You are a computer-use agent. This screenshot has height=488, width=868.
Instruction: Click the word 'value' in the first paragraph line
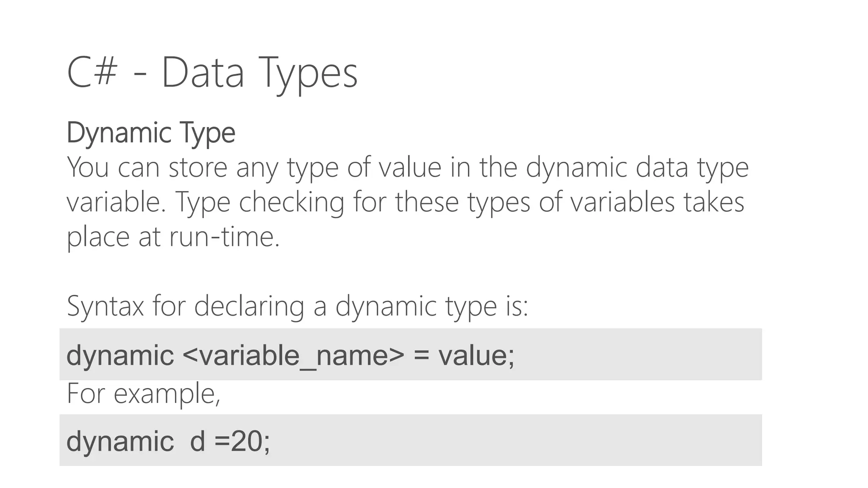point(410,167)
